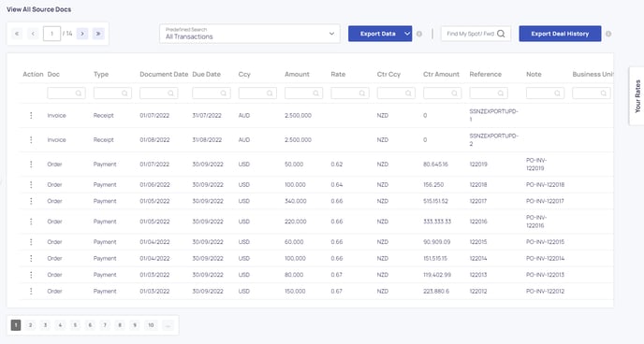Open action menu for invoice SSNZEXPORTUPD-1 row

[31, 116]
